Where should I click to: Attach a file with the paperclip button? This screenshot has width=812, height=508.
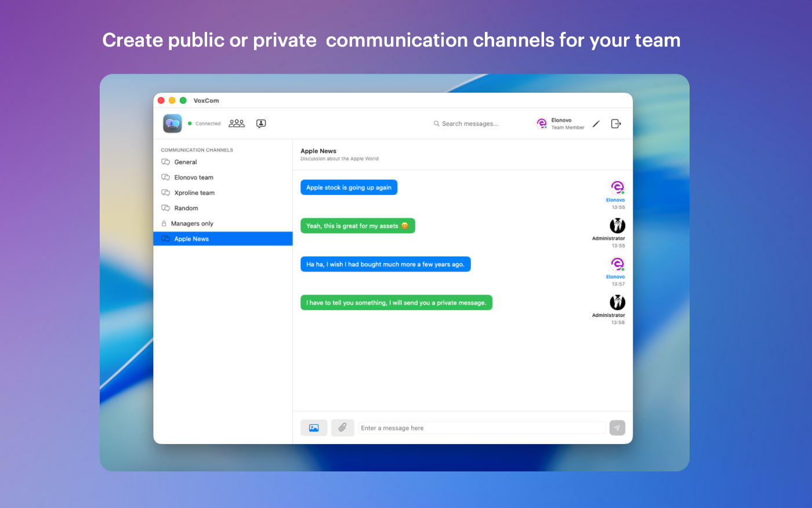[342, 428]
